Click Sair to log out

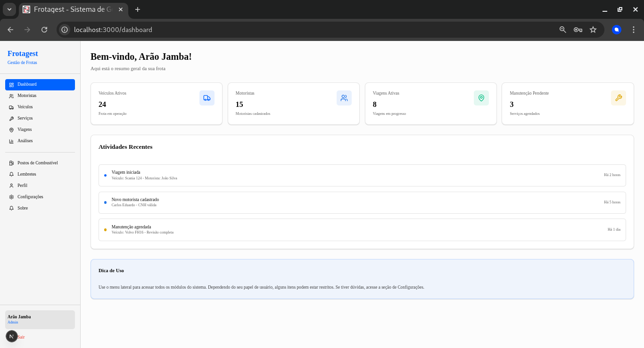coord(21,337)
